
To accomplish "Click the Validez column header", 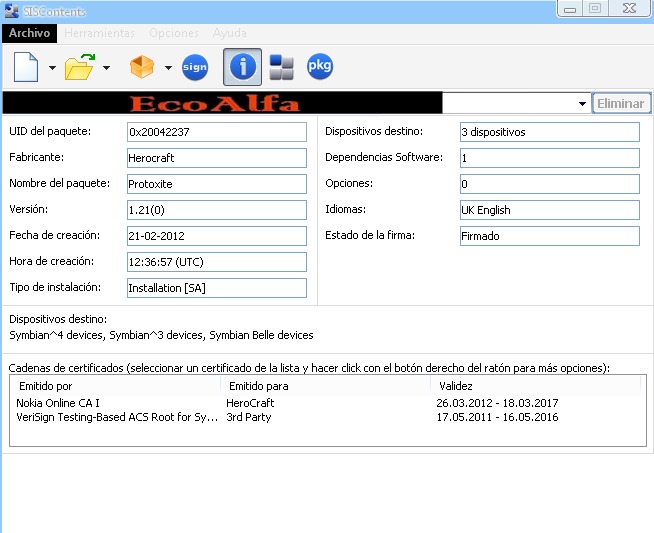I will [x=536, y=386].
